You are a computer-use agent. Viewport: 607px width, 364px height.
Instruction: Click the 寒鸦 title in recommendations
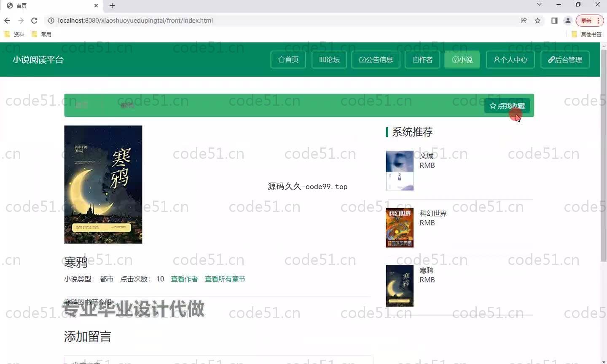[x=427, y=270]
